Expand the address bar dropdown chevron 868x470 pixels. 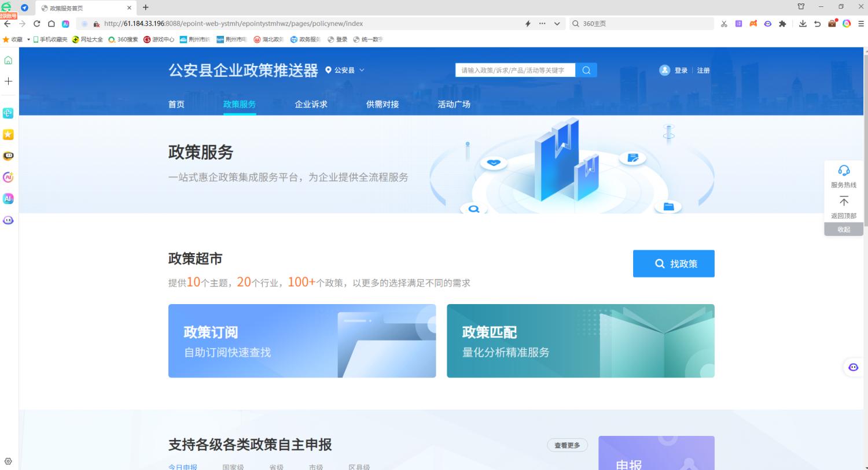[557, 24]
